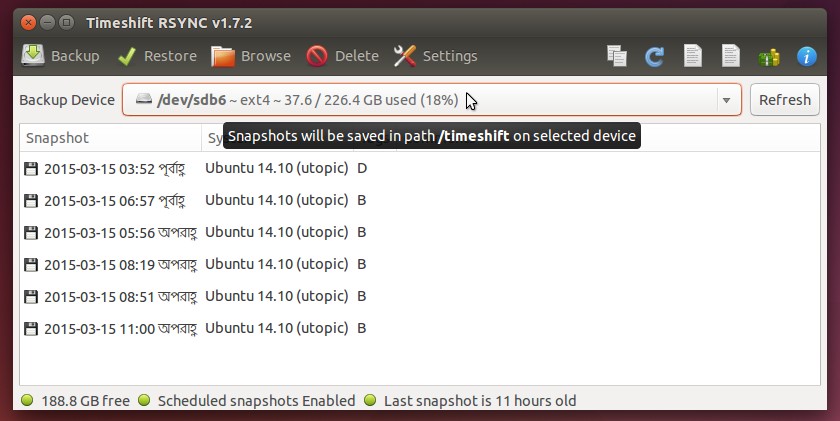840x421 pixels.
Task: Click floppy icon of 11:00 snapshot
Action: [x=31, y=329]
